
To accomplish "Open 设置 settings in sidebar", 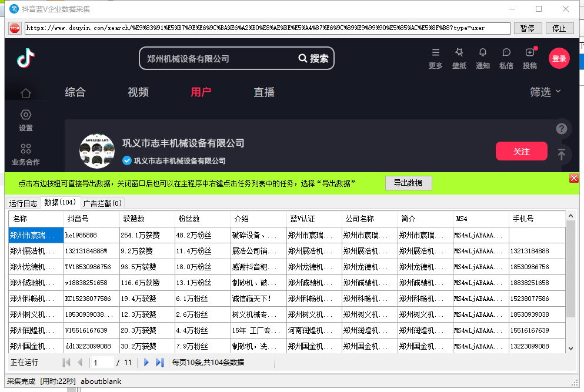I will point(26,120).
